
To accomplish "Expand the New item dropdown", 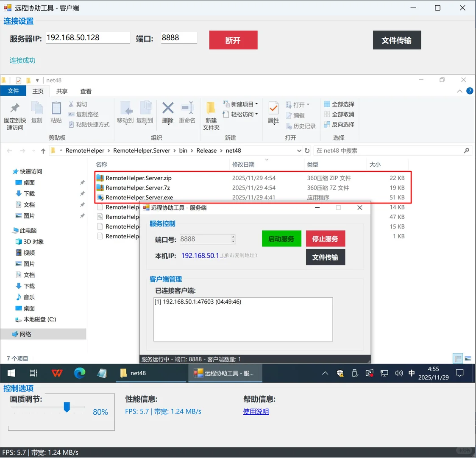I will (x=256, y=104).
